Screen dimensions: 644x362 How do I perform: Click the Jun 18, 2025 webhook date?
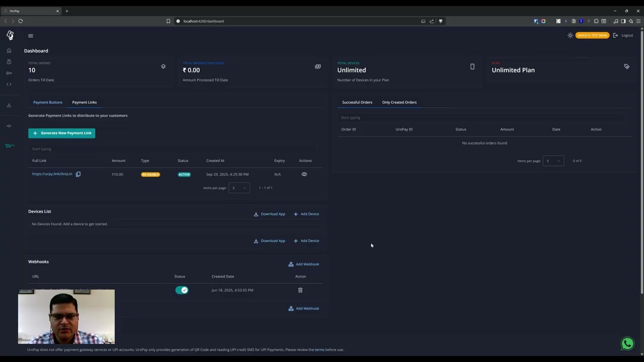pos(232,290)
